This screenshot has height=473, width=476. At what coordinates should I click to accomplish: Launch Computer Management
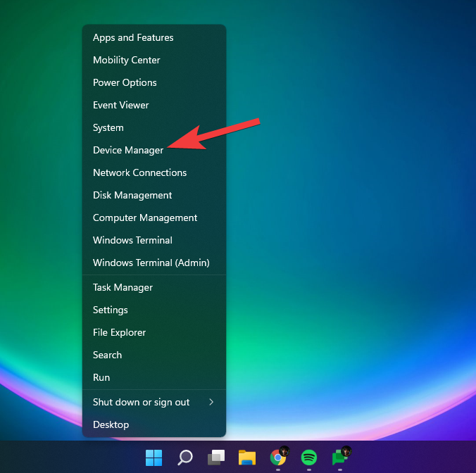pyautogui.click(x=145, y=217)
